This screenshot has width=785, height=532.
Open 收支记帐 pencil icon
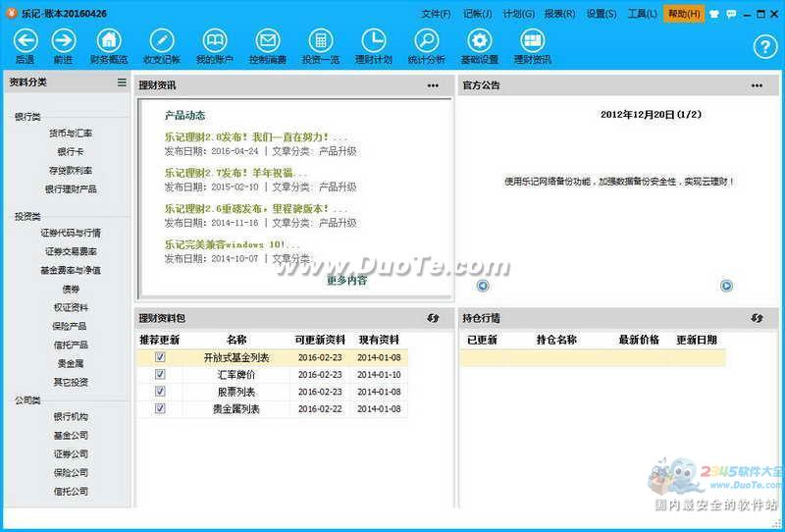tap(162, 40)
